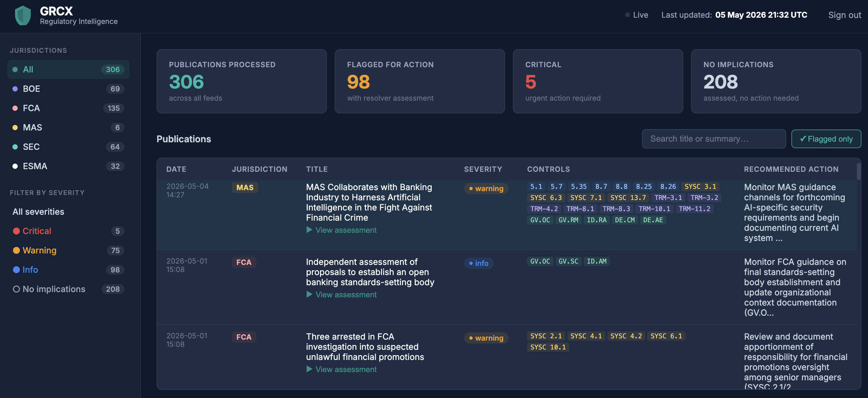Click the SYSC 13.7 control tag
Screen dimensions: 868x398
tap(628, 198)
